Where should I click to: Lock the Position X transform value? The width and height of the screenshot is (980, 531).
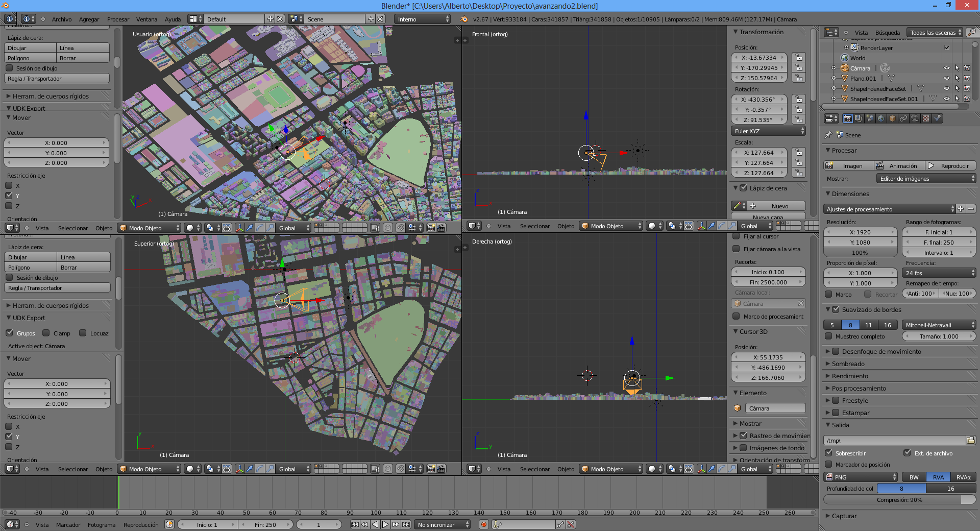799,58
